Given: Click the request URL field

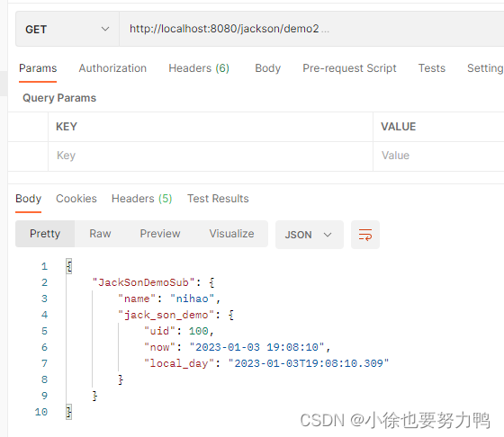Looking at the screenshot, I should tap(311, 29).
